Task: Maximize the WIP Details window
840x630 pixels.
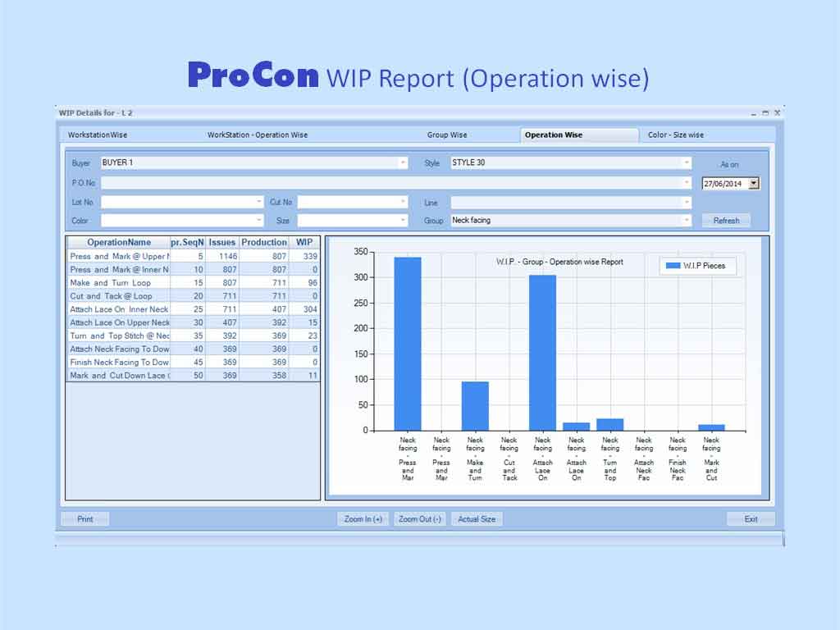Action: coord(765,113)
